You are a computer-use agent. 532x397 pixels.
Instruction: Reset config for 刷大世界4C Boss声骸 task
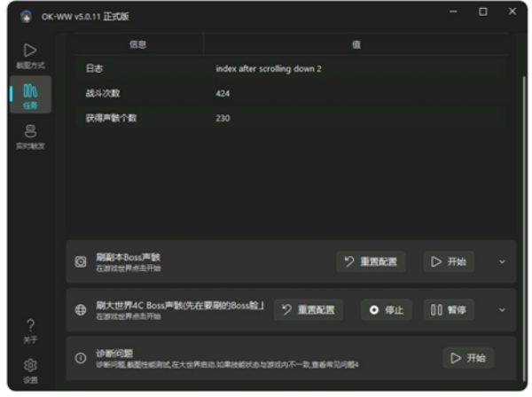point(309,310)
